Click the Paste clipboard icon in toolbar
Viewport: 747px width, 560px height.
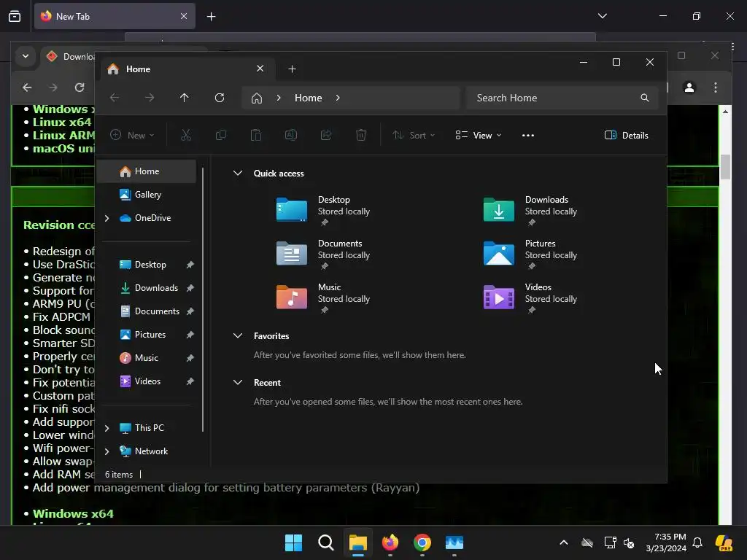coord(256,135)
